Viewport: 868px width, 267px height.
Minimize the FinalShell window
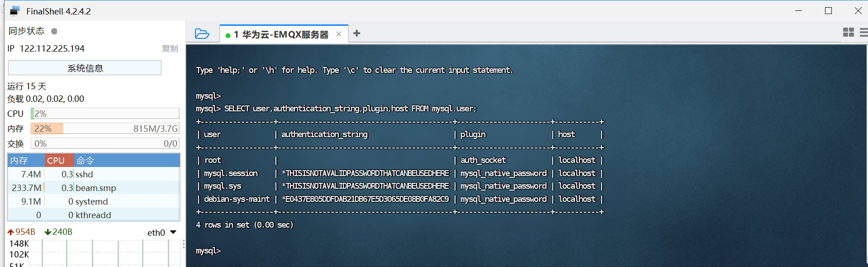pyautogui.click(x=798, y=11)
